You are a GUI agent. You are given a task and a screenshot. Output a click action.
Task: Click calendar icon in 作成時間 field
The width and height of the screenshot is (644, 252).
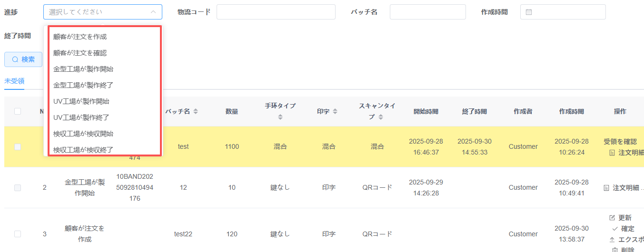(529, 12)
